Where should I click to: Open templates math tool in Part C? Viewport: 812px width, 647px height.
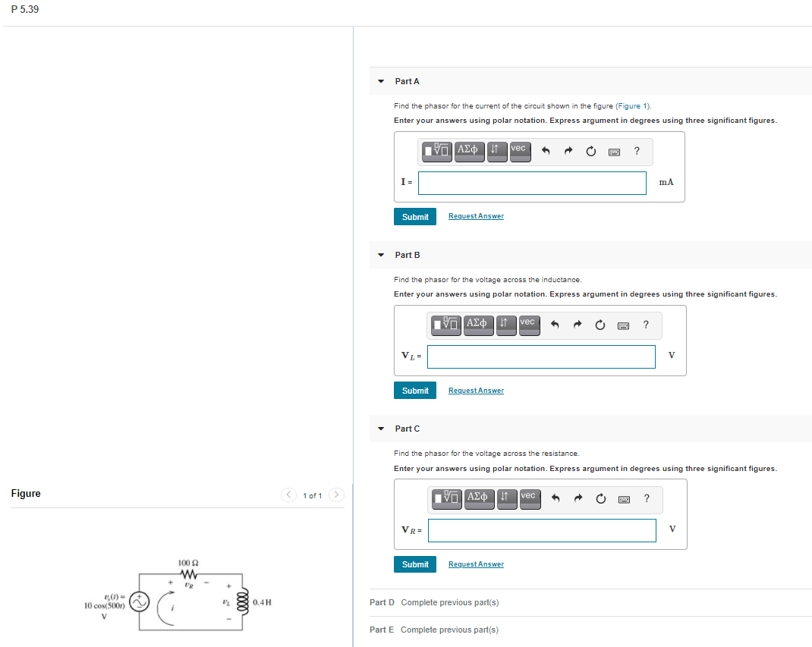pos(446,499)
